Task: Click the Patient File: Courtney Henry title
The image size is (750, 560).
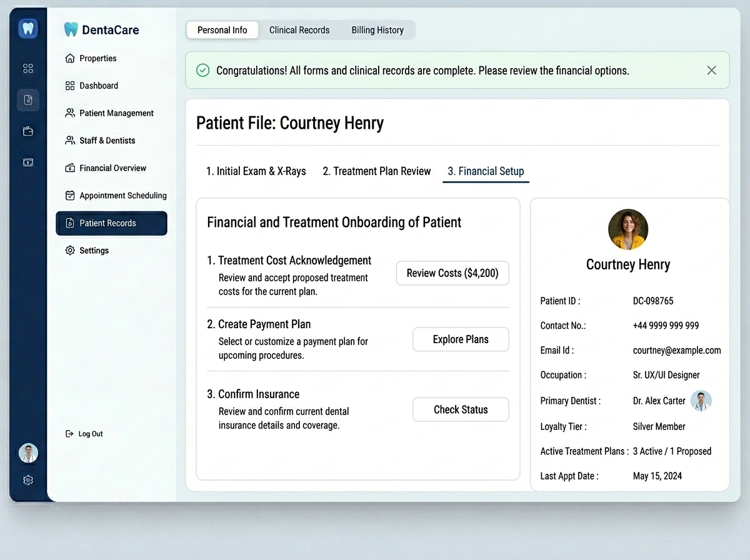Action: pos(290,123)
